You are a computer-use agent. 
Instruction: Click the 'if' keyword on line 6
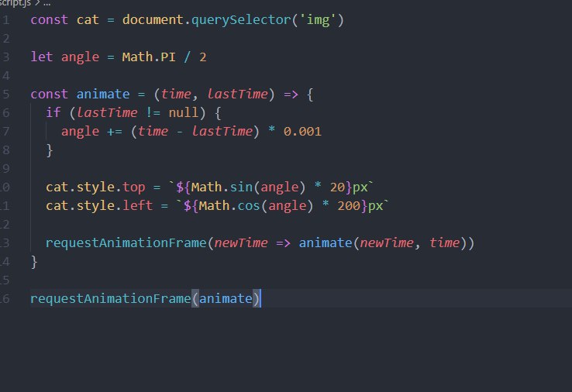click(x=53, y=112)
